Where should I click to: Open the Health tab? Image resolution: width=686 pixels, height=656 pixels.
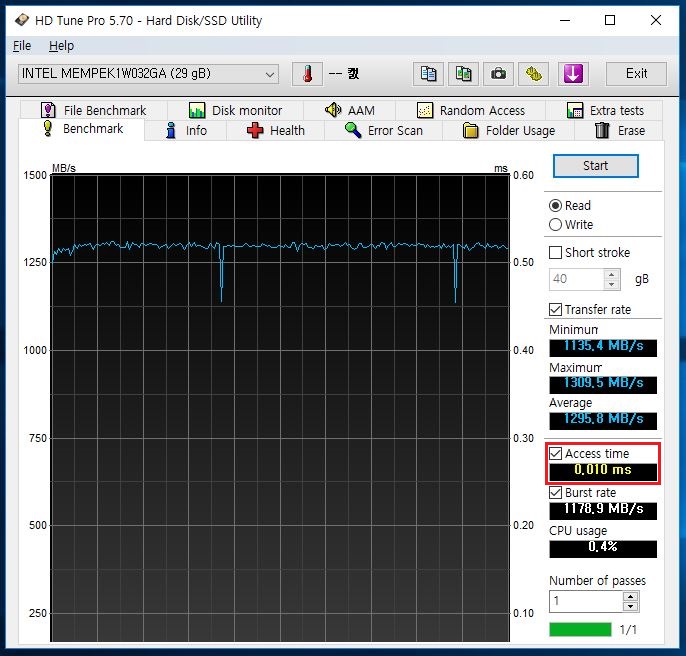point(276,130)
